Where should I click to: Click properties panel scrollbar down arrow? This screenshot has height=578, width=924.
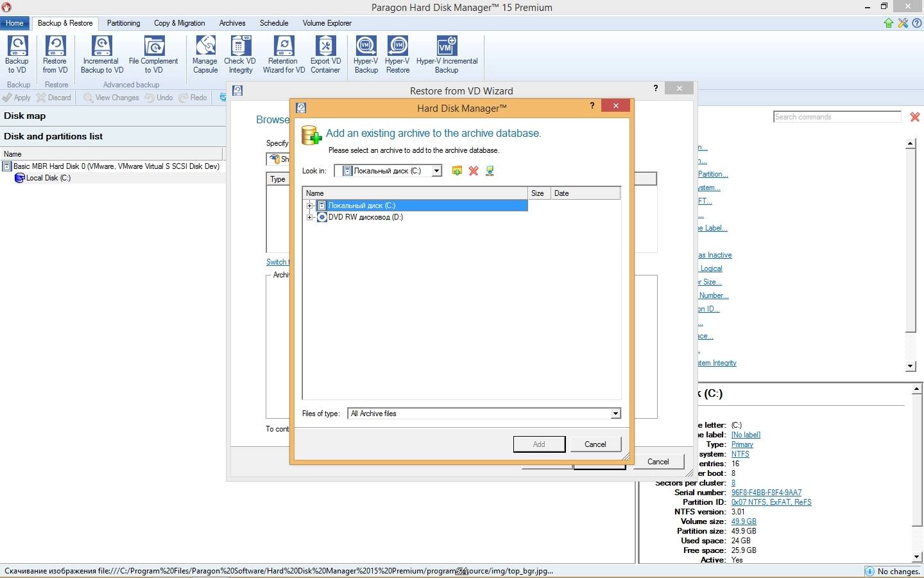(917, 557)
